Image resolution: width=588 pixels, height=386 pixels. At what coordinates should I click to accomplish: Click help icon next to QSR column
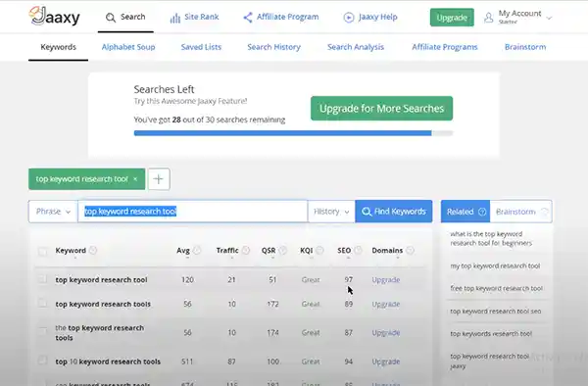(x=283, y=251)
